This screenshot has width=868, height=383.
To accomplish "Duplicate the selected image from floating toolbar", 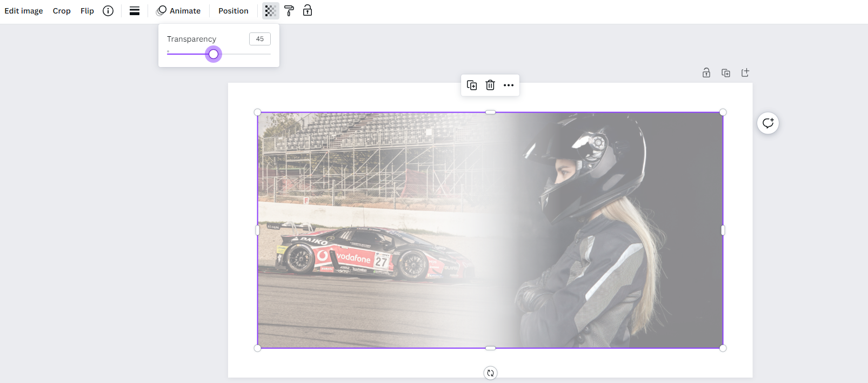I will (x=472, y=85).
